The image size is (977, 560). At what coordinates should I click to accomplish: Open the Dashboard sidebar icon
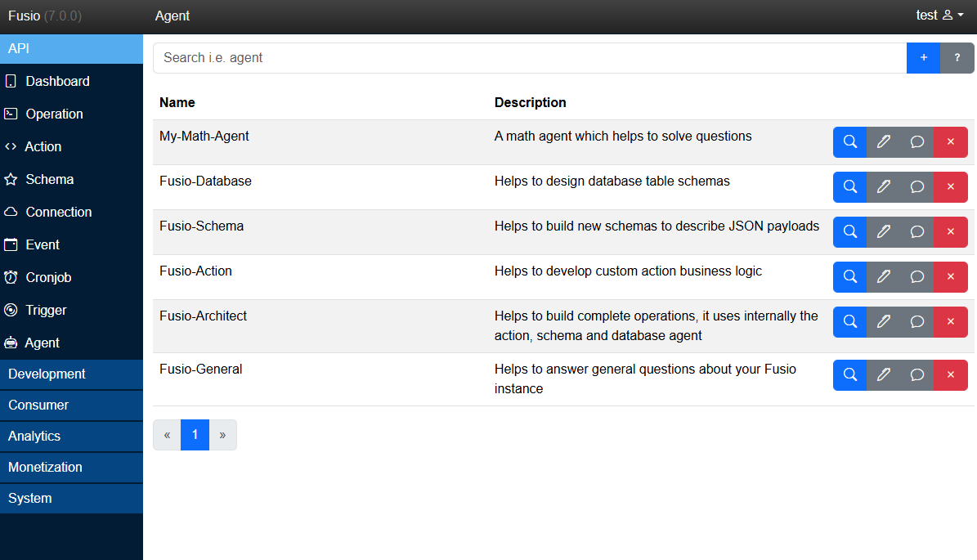pyautogui.click(x=11, y=81)
